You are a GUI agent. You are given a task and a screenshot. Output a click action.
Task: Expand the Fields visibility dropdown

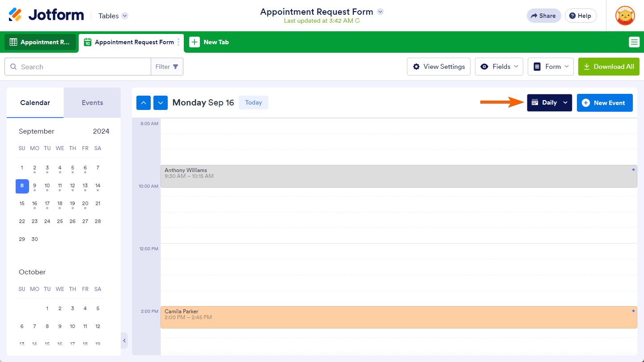499,67
